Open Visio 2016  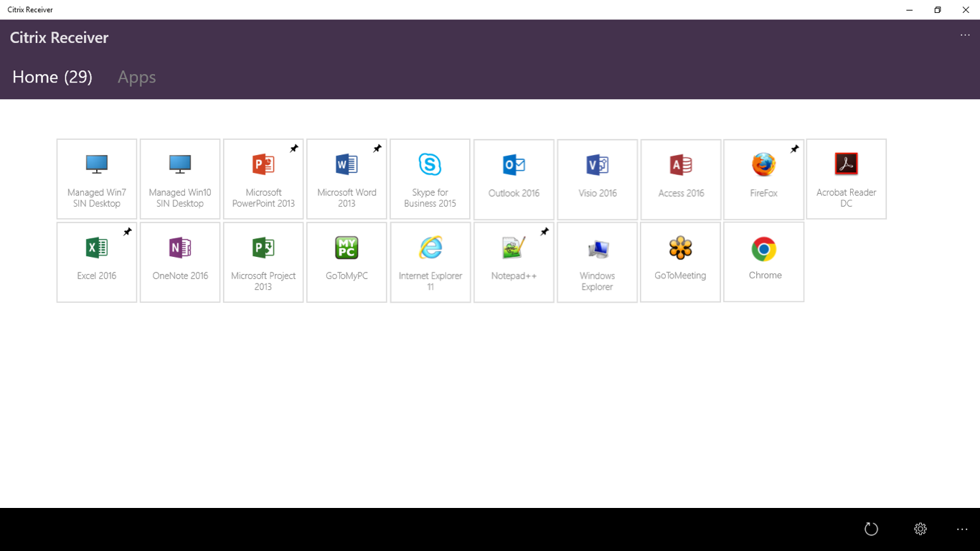coord(597,179)
